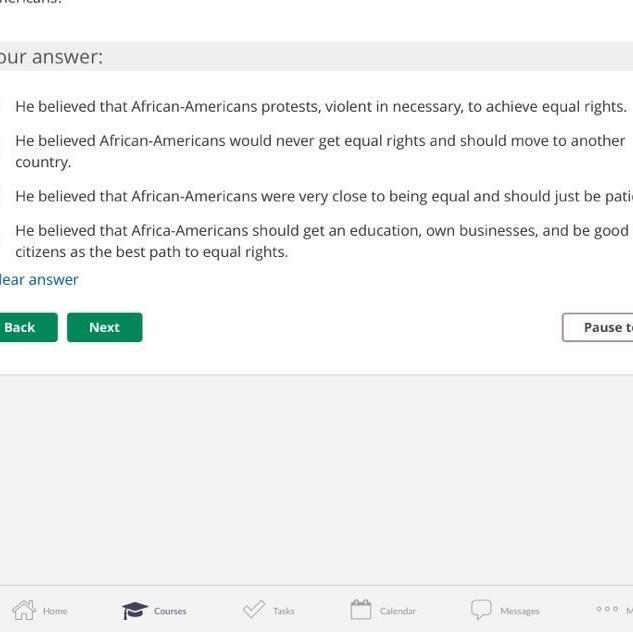Image resolution: width=633 pixels, height=632 pixels.
Task: Tap the Calendar label in bottom bar
Action: tap(398, 611)
